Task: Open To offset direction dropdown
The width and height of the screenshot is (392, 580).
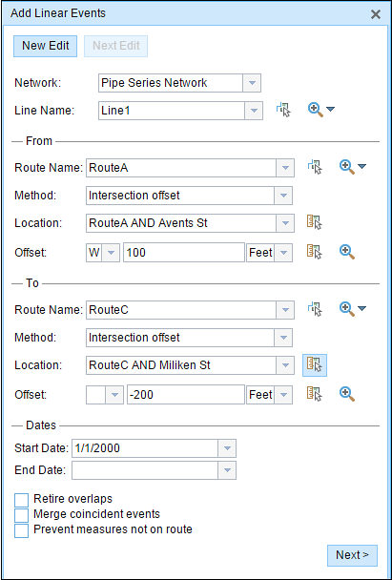Action: click(114, 395)
